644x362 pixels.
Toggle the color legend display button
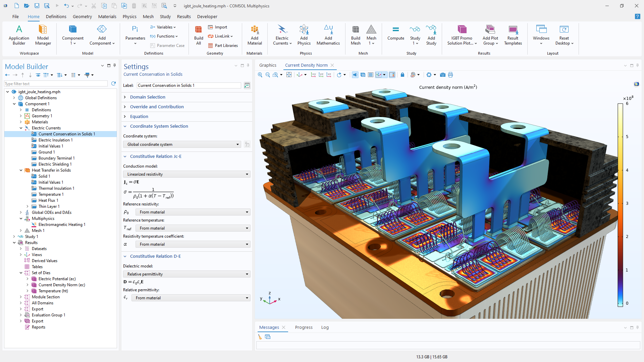pos(392,75)
